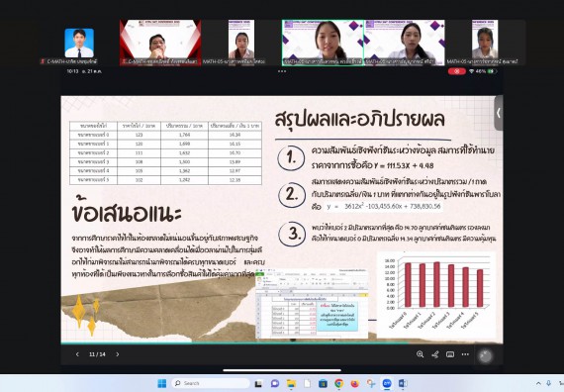This screenshot has width=564, height=392.
Task: Click the circled number 1 on the slide
Action: (x=291, y=157)
